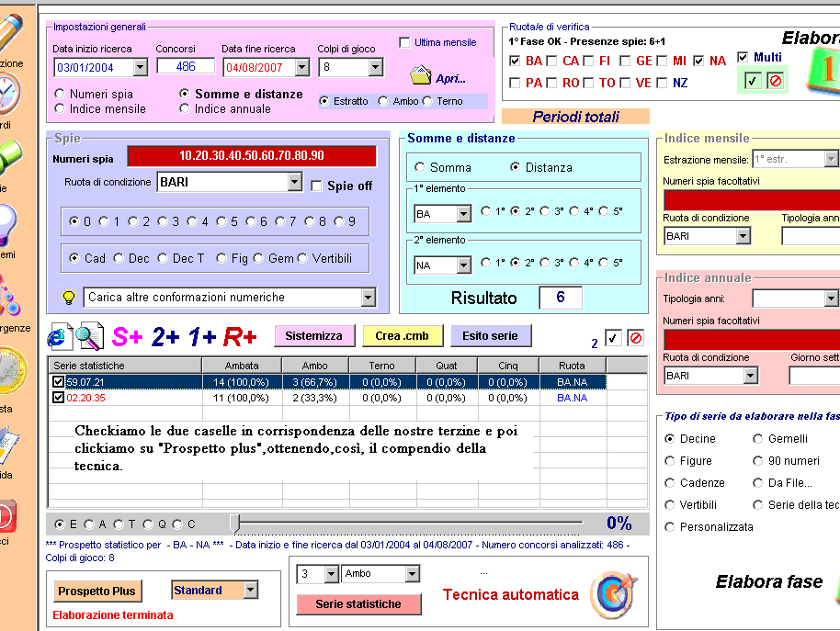Click the Sistemizza button
This screenshot has width=840, height=631.
point(314,336)
